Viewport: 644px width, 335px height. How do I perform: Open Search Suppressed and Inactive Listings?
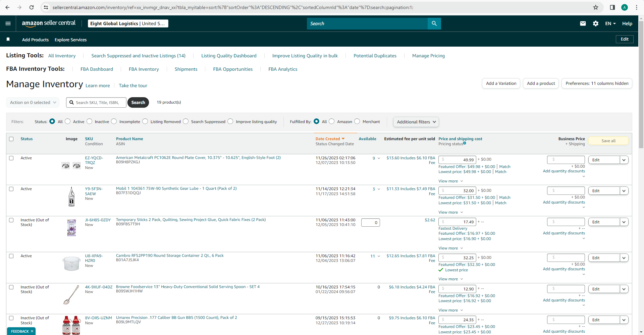click(138, 56)
